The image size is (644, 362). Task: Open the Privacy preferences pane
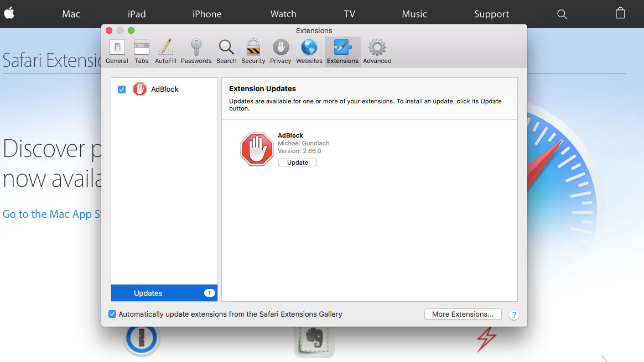281,52
